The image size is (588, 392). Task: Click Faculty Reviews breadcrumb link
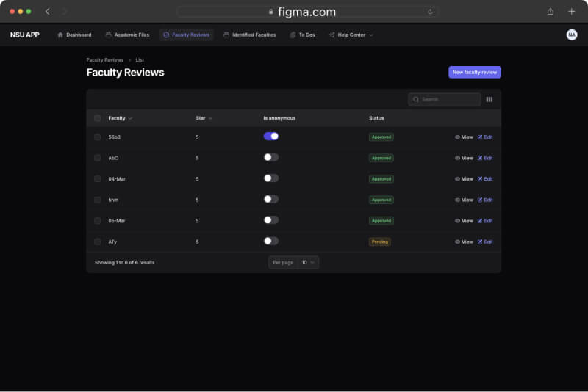click(104, 59)
